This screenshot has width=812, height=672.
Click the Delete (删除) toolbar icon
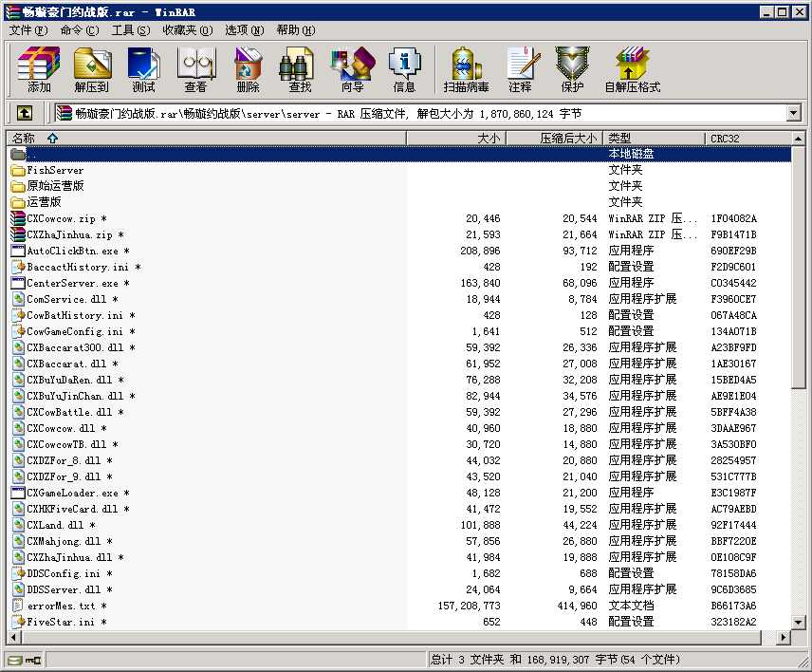248,69
